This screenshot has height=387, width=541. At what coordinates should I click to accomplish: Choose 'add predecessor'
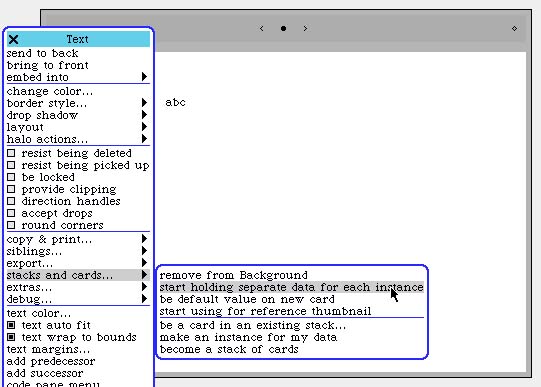(x=78, y=361)
